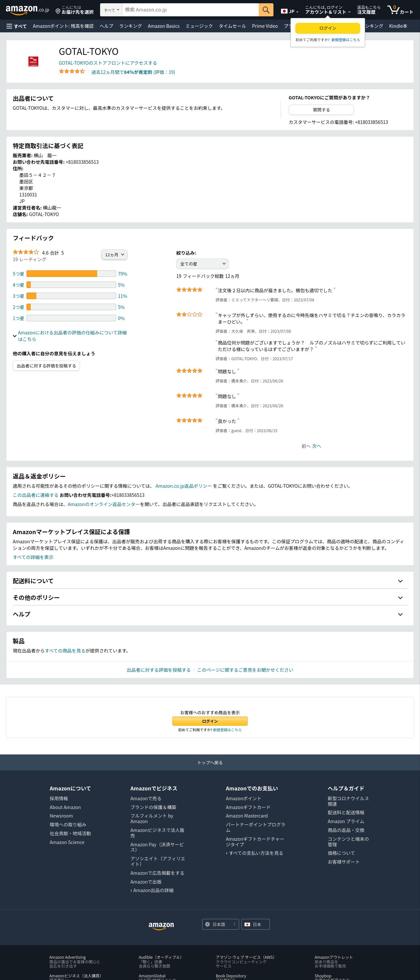Open GOTAL-TOKYO storefront link

[108, 63]
